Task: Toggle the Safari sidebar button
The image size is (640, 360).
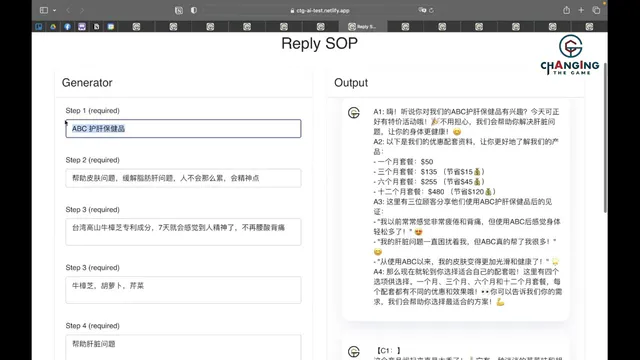Action: [x=44, y=10]
